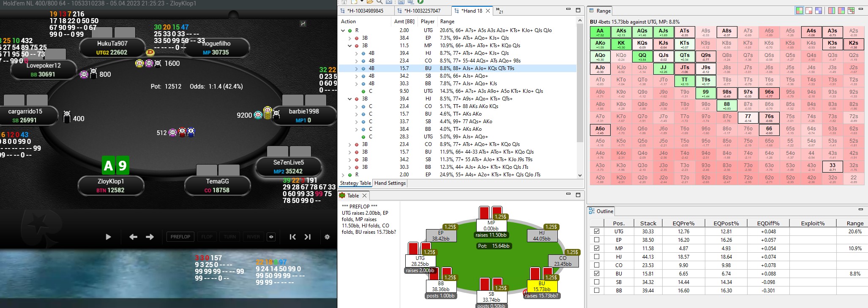Select the green-red four-quadrant range view icon
This screenshot has height=308, width=868.
(x=800, y=11)
